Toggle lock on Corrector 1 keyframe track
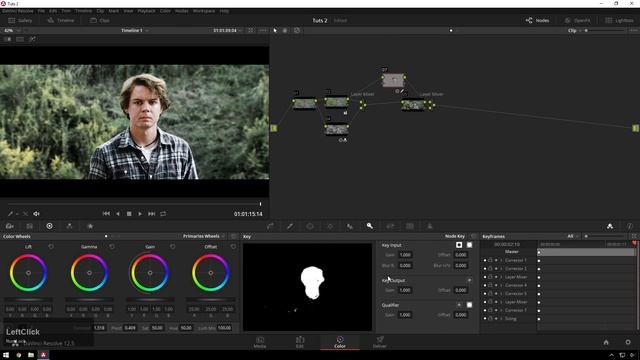 [x=490, y=260]
